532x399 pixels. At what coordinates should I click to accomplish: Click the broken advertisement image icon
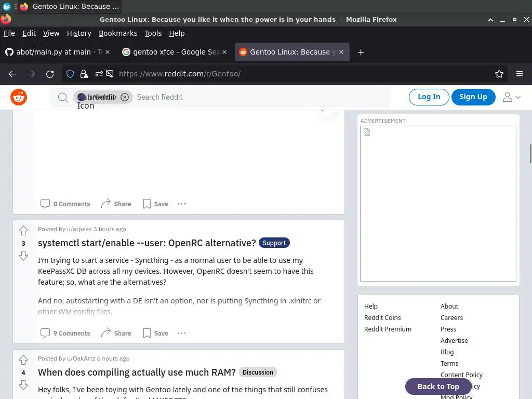point(367,132)
